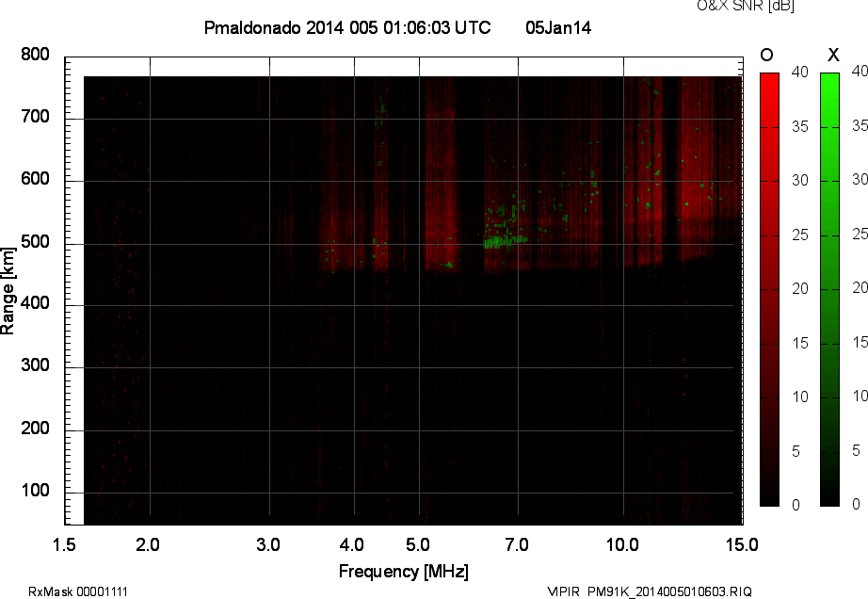Select the Pmaldonado timestamp title text
Screen dimensions: 868x599
tap(346, 28)
